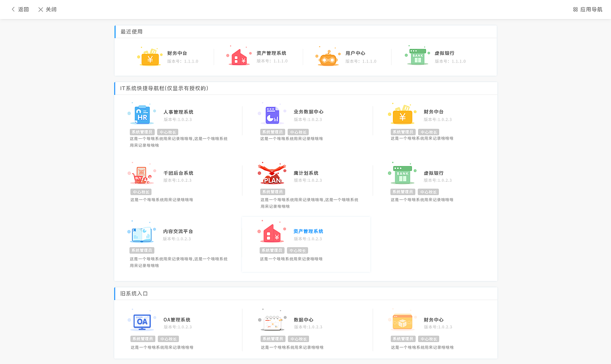
Task: Select the 数据中心 icon in 旧系统入口
Action: click(272, 322)
